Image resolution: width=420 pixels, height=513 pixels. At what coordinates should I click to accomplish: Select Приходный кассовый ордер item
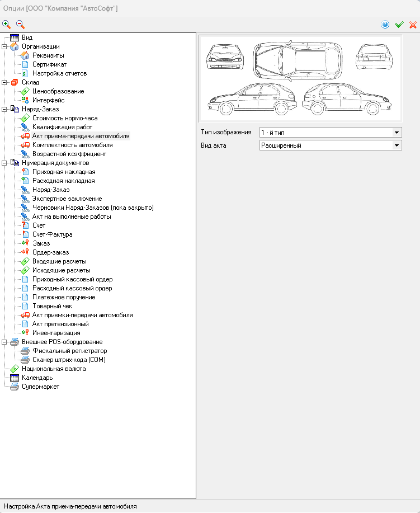[72, 279]
